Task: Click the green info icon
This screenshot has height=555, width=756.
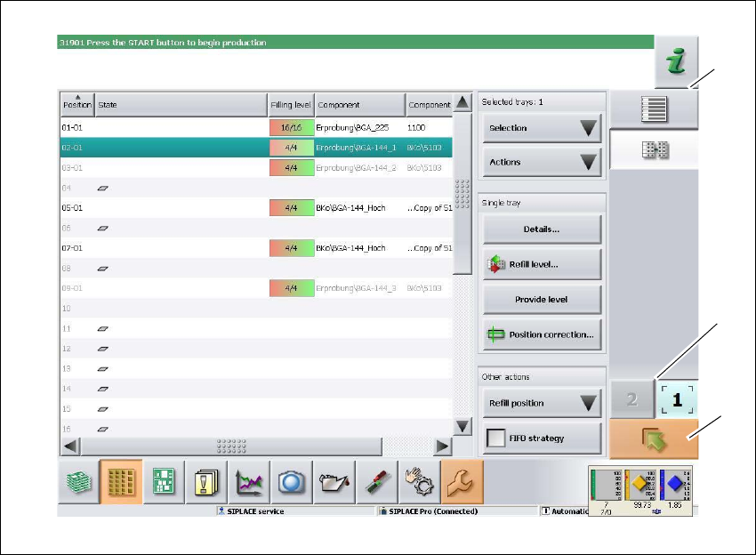Action: click(677, 63)
